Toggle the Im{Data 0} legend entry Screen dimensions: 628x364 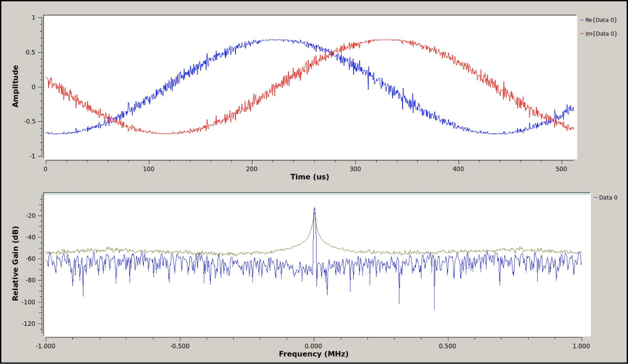pyautogui.click(x=601, y=34)
